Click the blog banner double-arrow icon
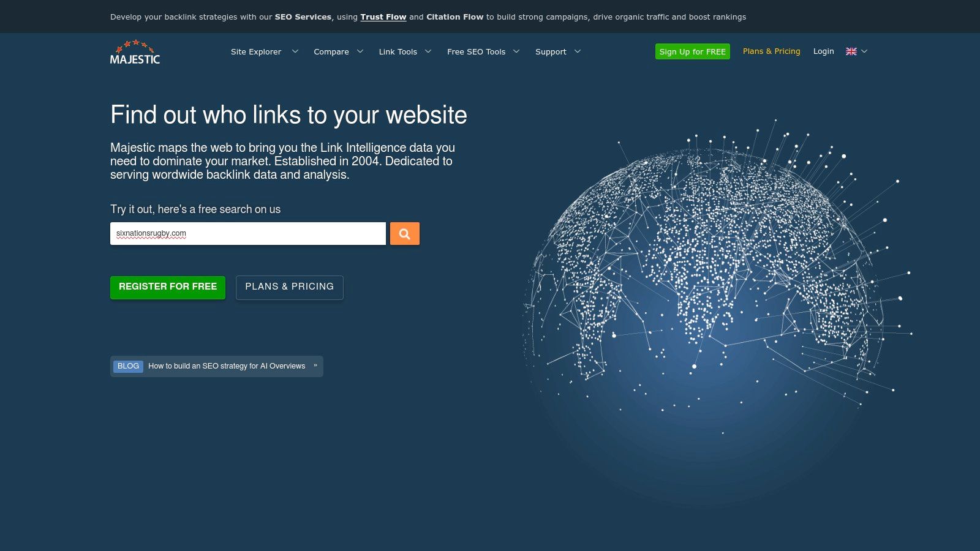This screenshot has width=980, height=551. coord(315,365)
